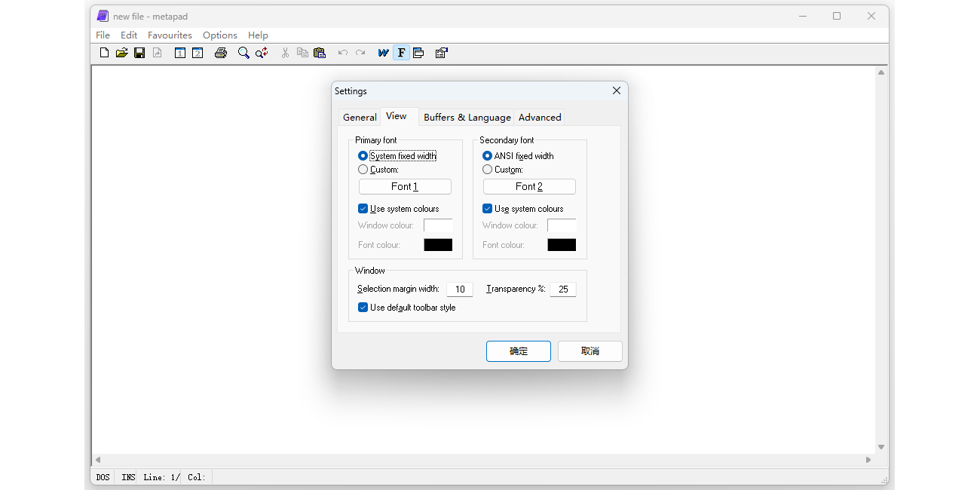
Task: Switch to the Advanced tab
Action: coord(540,118)
